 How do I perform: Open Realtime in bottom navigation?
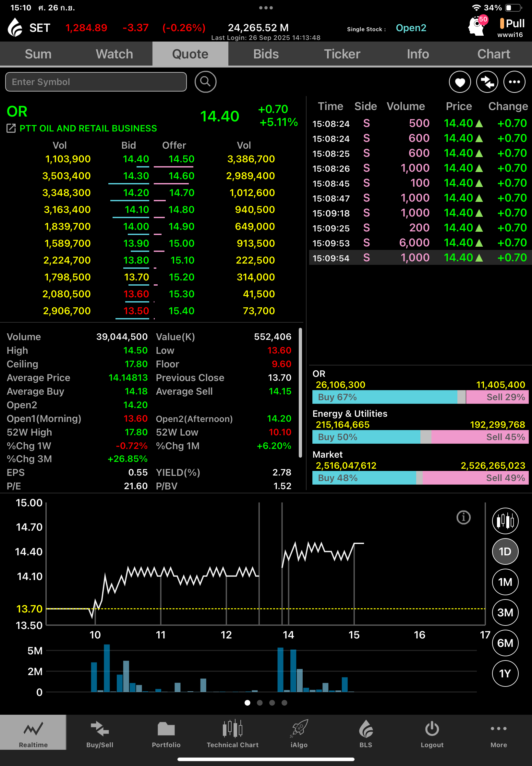(33, 732)
